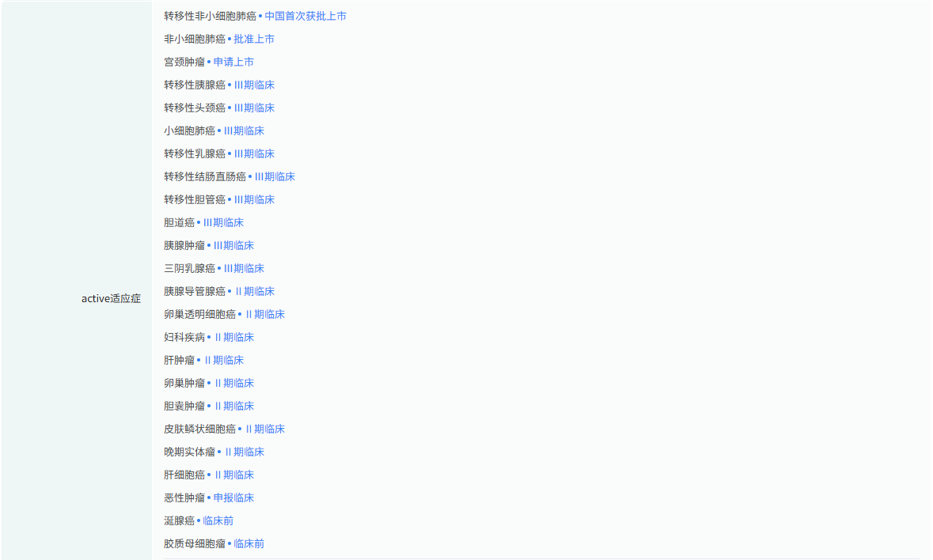Open III期临床 link for 转移性胰腺癌
933x560 pixels.
click(x=254, y=85)
